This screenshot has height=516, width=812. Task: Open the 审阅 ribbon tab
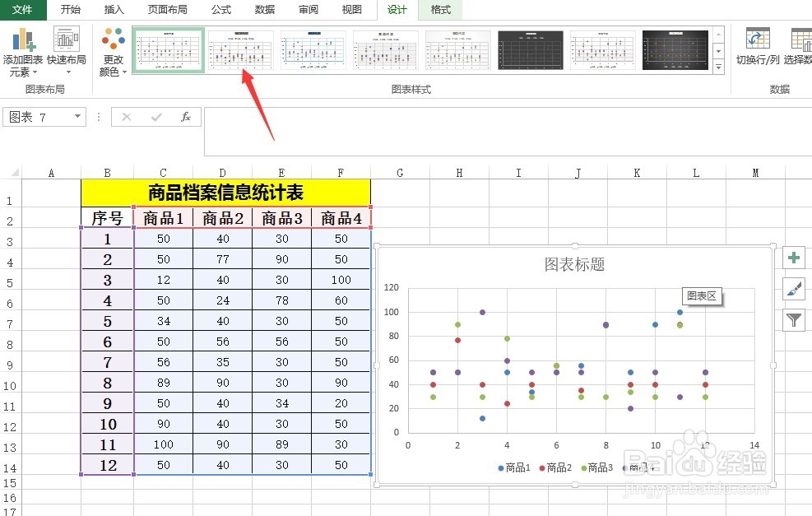click(x=309, y=10)
